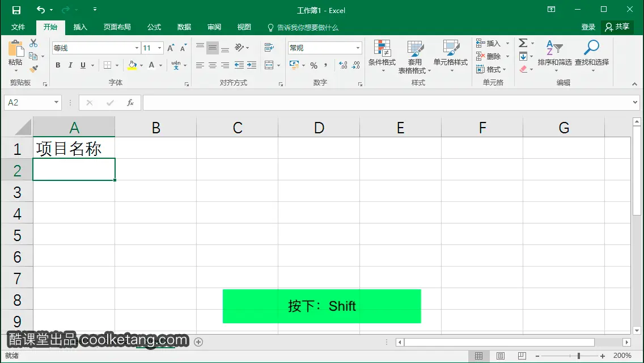Click the Accounting Number Format icon
The height and width of the screenshot is (363, 644).
coord(294,65)
